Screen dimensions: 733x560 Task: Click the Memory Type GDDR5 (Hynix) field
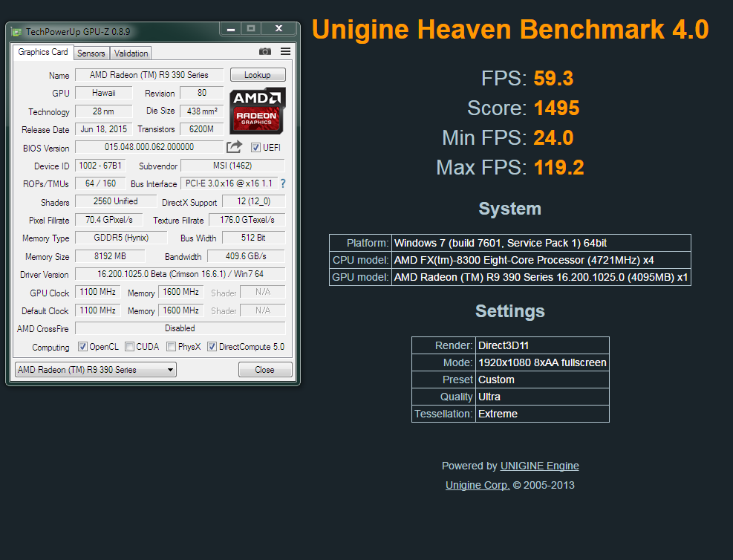pyautogui.click(x=121, y=238)
